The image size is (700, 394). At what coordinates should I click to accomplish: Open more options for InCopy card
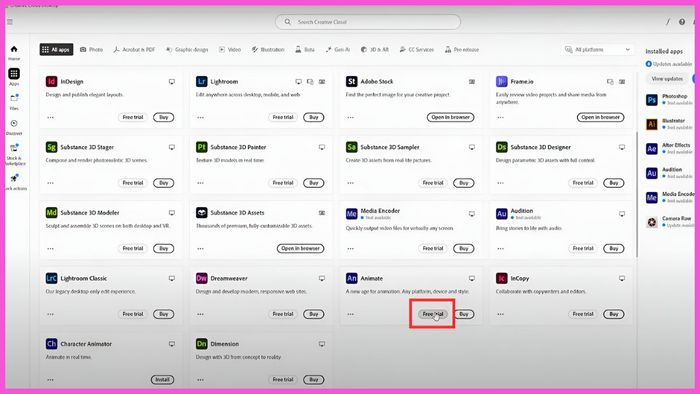pyautogui.click(x=500, y=314)
